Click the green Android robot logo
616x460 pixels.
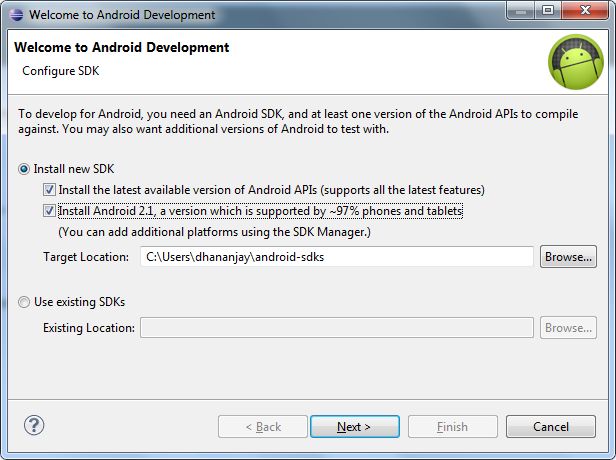pyautogui.click(x=575, y=63)
